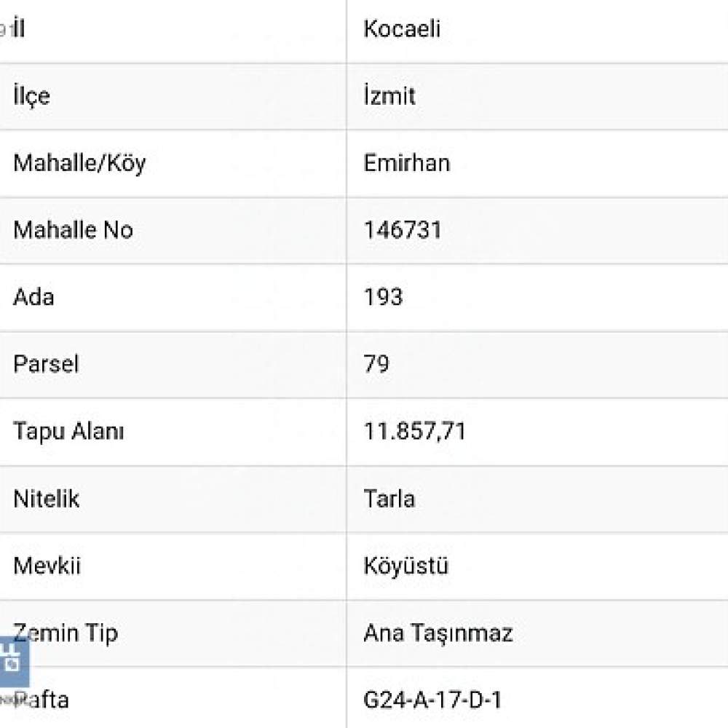The width and height of the screenshot is (728, 728).
Task: Click the 11.857,71 area value
Action: (x=415, y=431)
